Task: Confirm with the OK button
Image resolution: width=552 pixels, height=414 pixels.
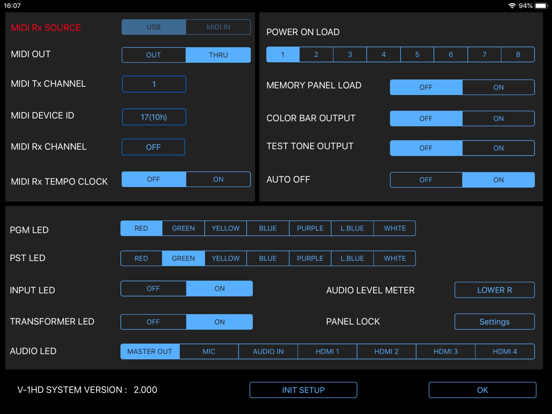Action: (483, 390)
